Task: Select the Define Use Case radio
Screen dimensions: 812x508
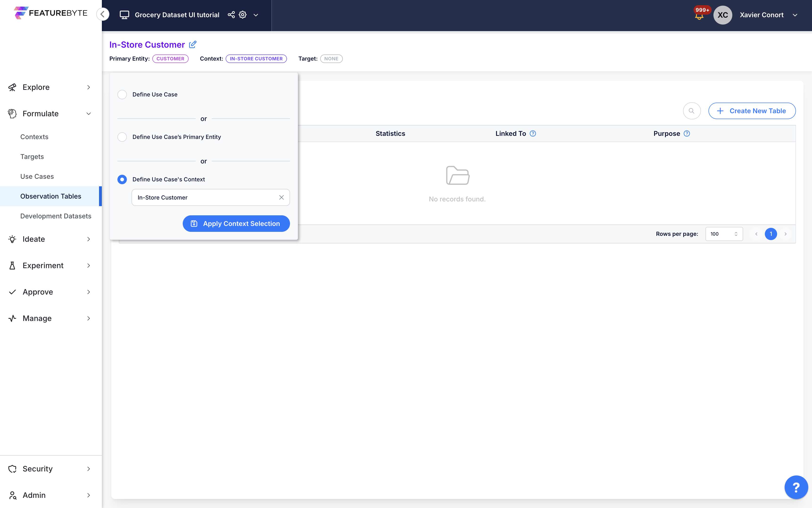Action: (122, 94)
